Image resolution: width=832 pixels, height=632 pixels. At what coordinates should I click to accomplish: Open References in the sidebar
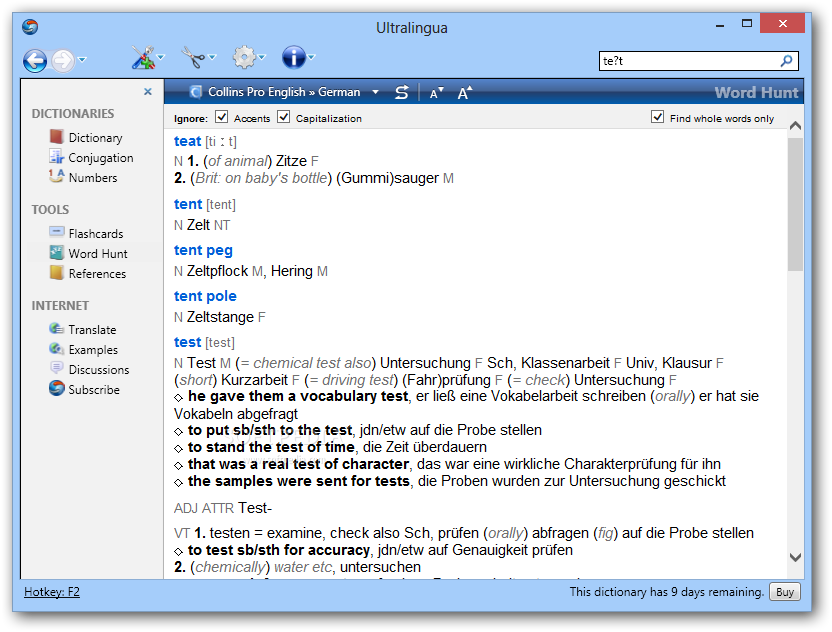(88, 274)
